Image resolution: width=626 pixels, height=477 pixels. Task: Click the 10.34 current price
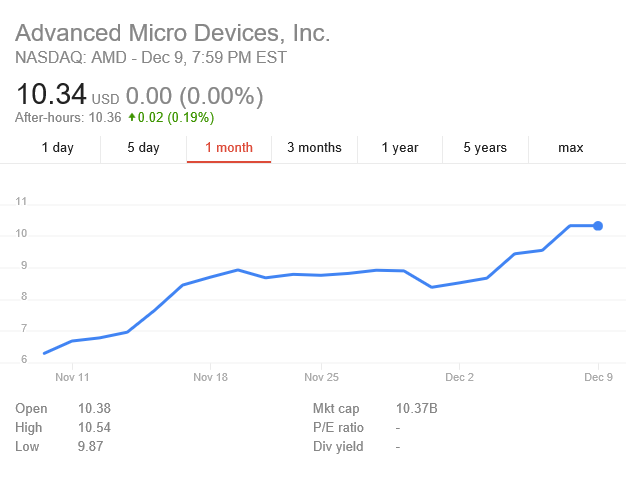51,95
